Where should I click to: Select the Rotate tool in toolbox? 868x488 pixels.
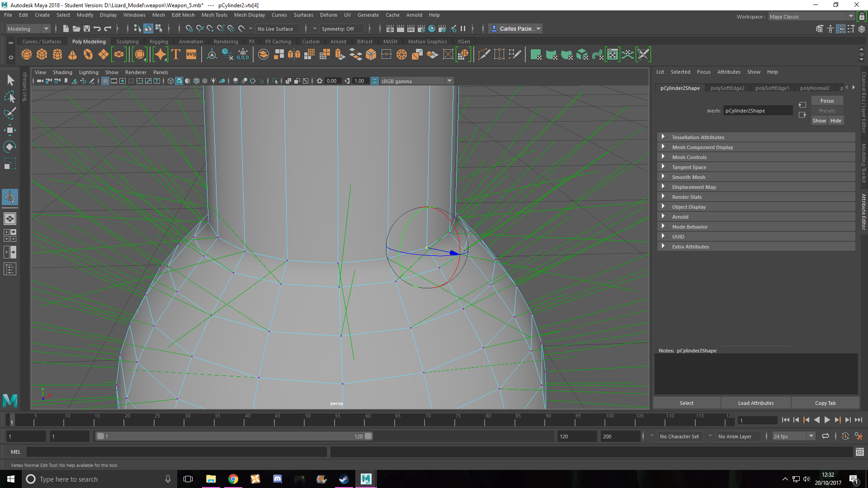click(x=10, y=147)
